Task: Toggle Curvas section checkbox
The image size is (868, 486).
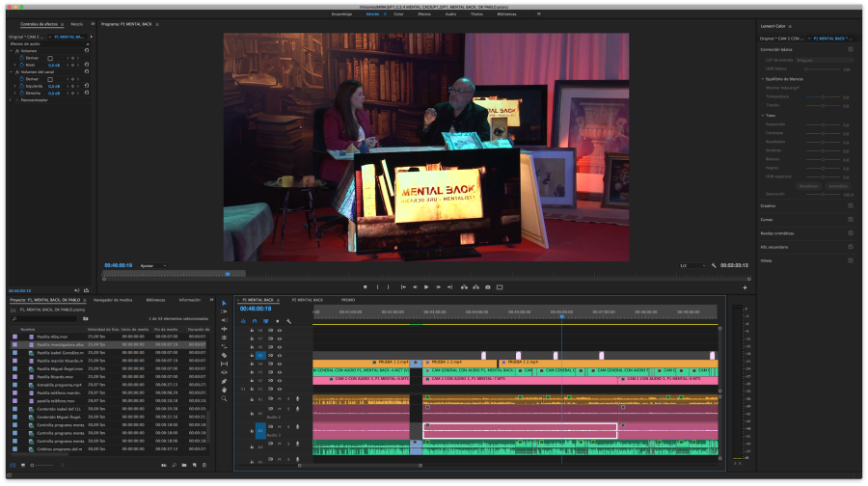Action: tap(851, 219)
